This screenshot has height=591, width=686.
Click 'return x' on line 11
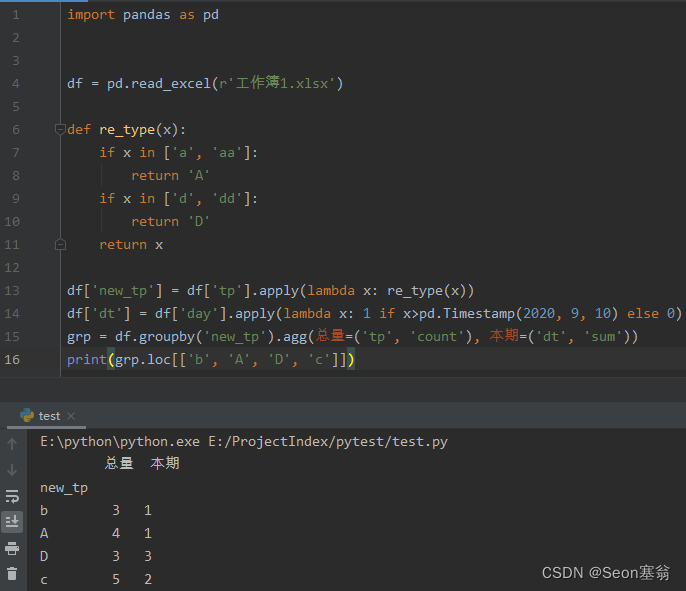pos(131,245)
